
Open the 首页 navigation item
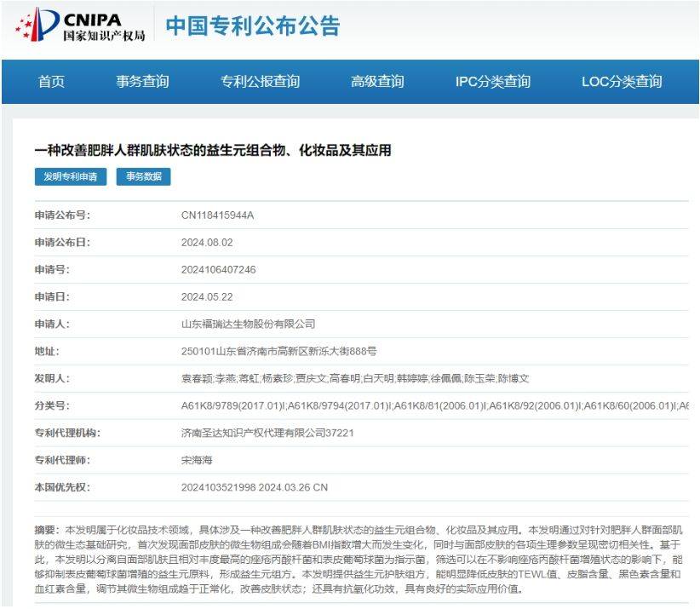tap(51, 81)
